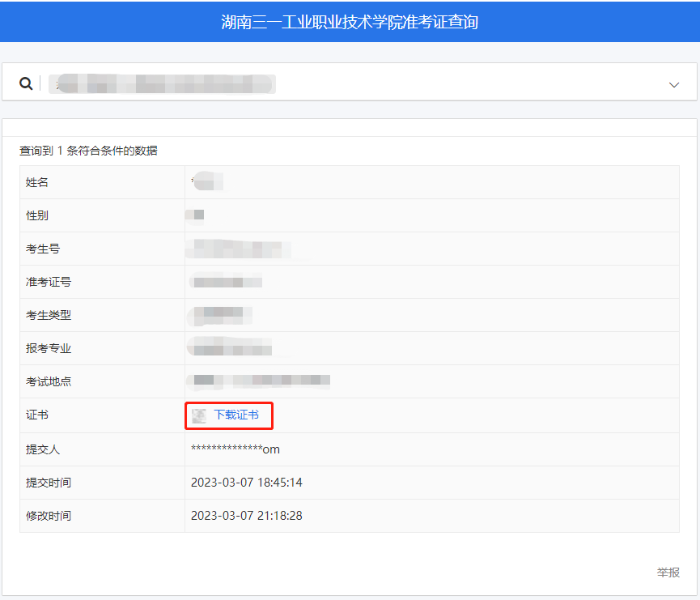Click the blurred 考生号 value

click(238, 249)
